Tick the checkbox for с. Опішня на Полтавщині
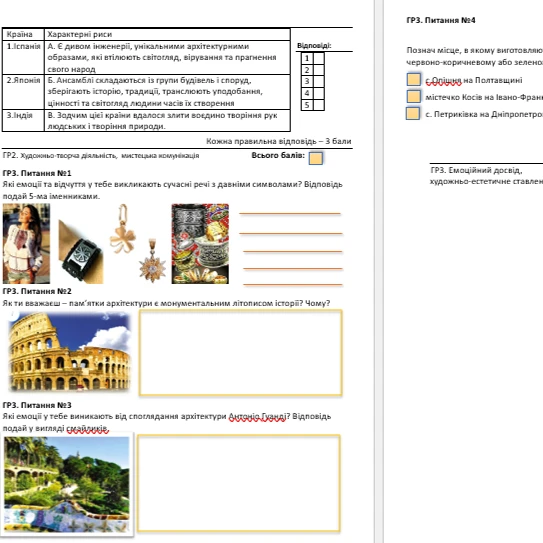Screen dimensions: 543x543 414,79
